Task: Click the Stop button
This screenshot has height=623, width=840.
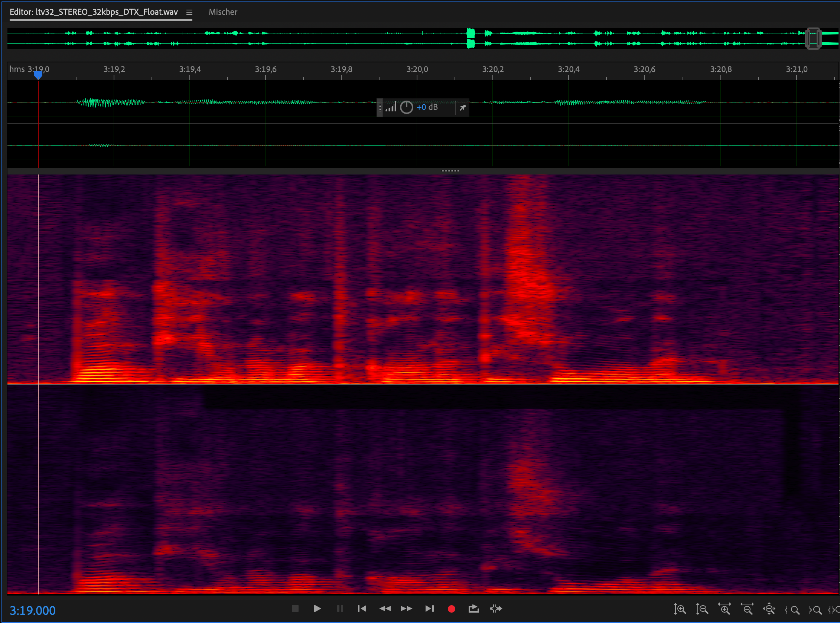Action: tap(295, 609)
